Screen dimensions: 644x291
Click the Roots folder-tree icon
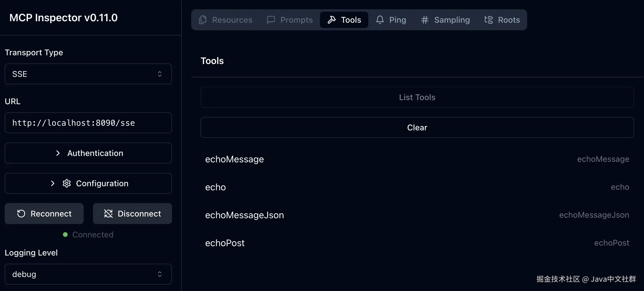pos(488,20)
